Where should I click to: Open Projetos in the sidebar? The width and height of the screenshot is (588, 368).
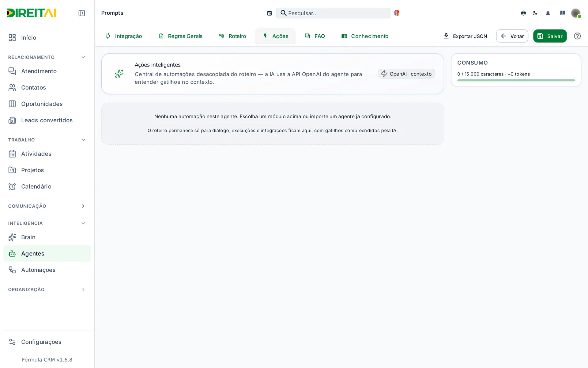pos(47,170)
